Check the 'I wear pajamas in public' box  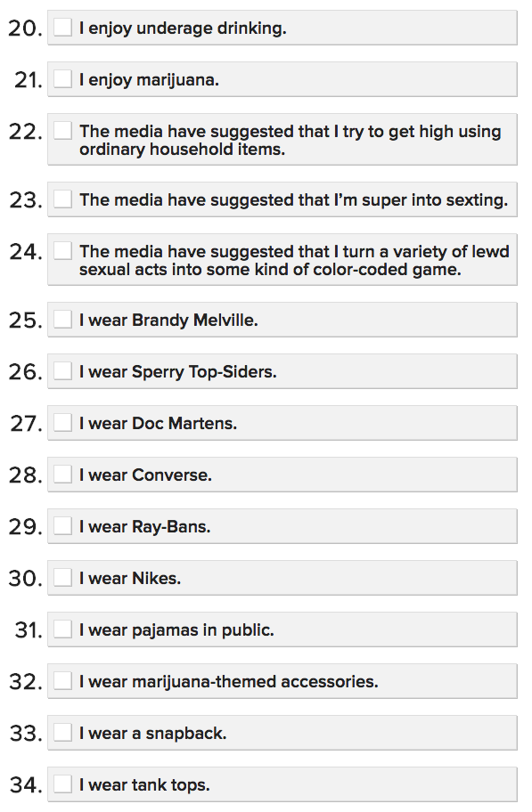(x=61, y=629)
